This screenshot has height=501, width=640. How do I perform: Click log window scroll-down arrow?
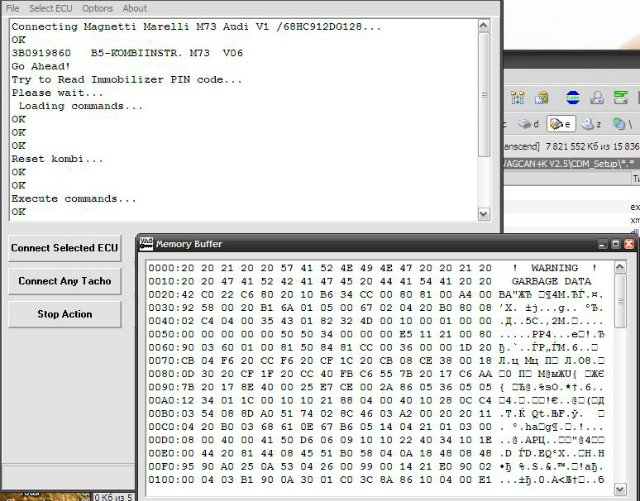tap(484, 214)
